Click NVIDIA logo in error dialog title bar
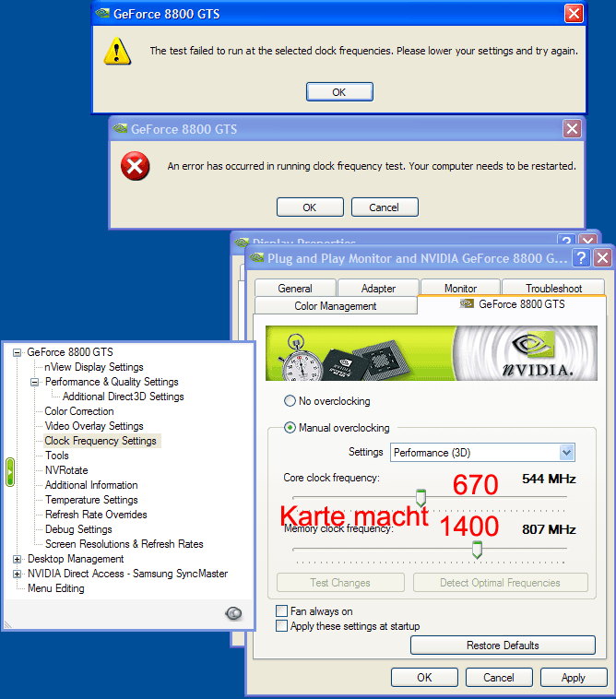The height and width of the screenshot is (699, 616). pyautogui.click(x=120, y=129)
